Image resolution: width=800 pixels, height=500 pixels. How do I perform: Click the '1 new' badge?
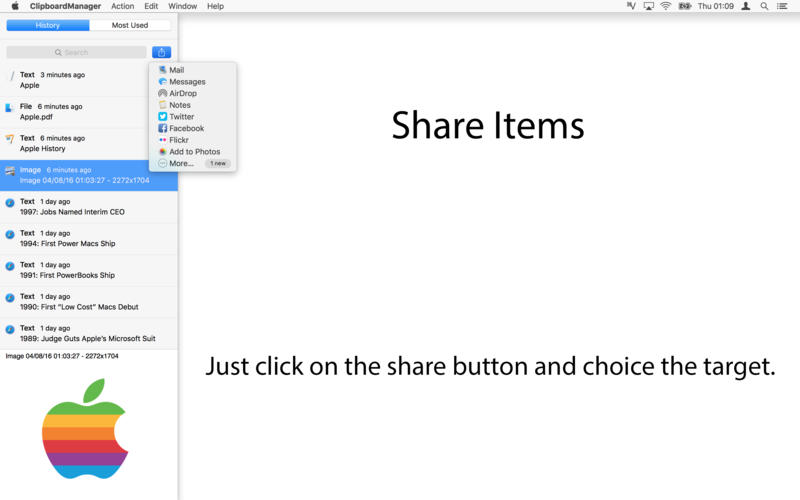tap(218, 163)
